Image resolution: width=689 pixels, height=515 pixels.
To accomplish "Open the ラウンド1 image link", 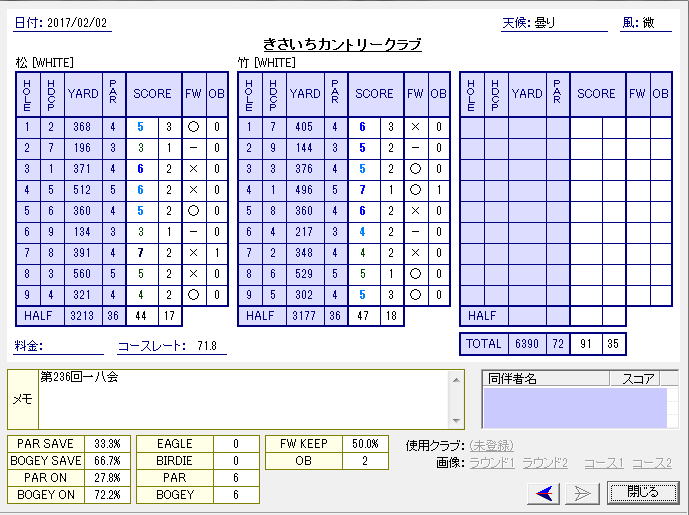I will (493, 463).
